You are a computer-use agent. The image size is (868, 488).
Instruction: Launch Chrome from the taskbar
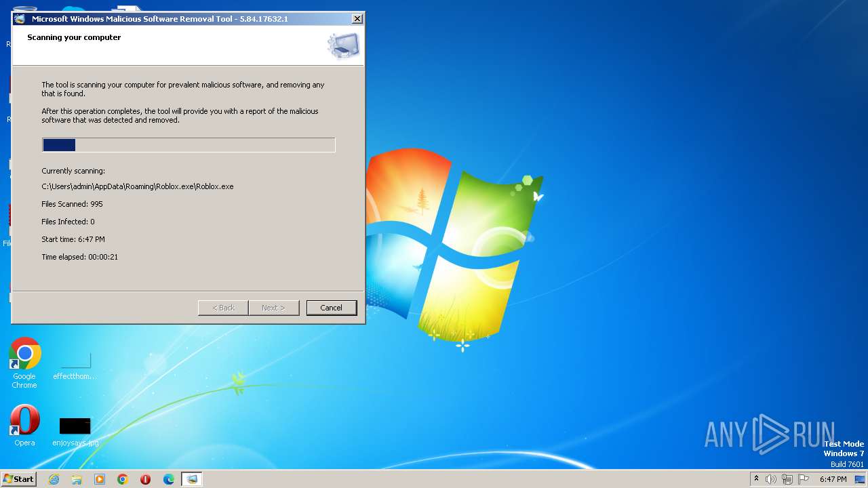point(123,479)
